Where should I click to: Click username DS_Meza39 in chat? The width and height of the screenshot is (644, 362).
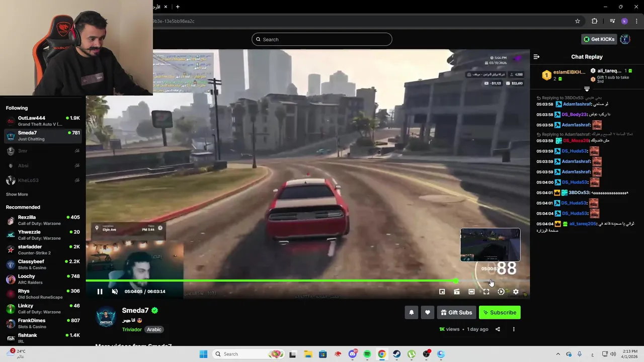(x=576, y=141)
